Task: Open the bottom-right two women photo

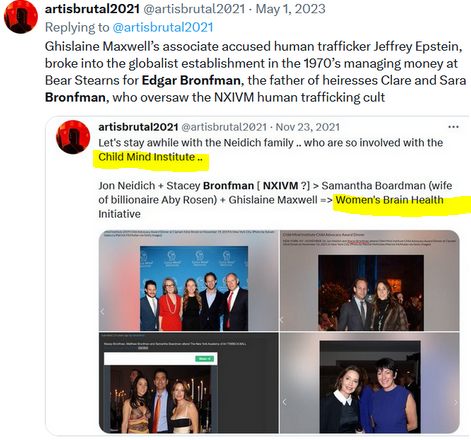Action: click(370, 383)
